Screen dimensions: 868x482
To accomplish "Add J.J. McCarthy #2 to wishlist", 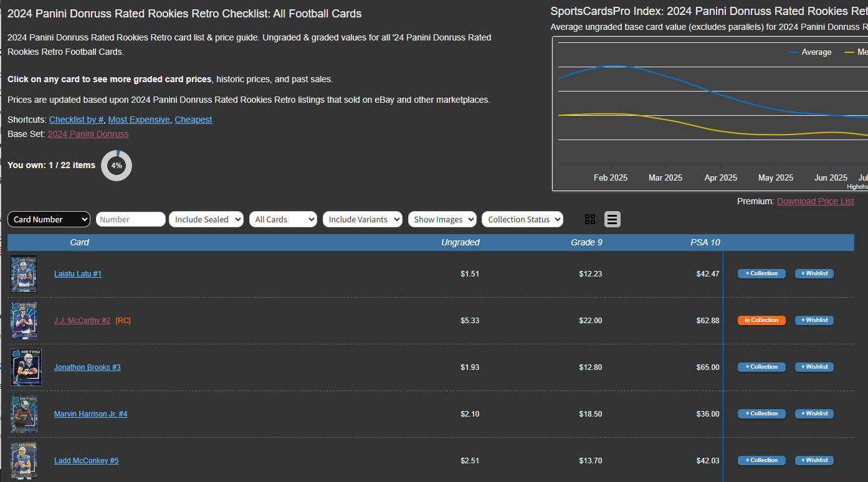I will click(x=814, y=320).
